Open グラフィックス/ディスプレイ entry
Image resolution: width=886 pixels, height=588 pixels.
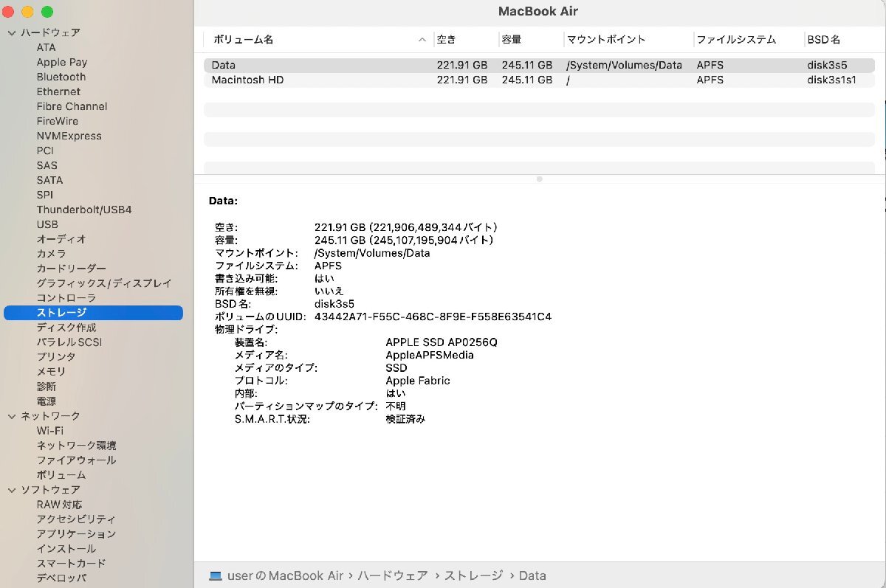[104, 283]
